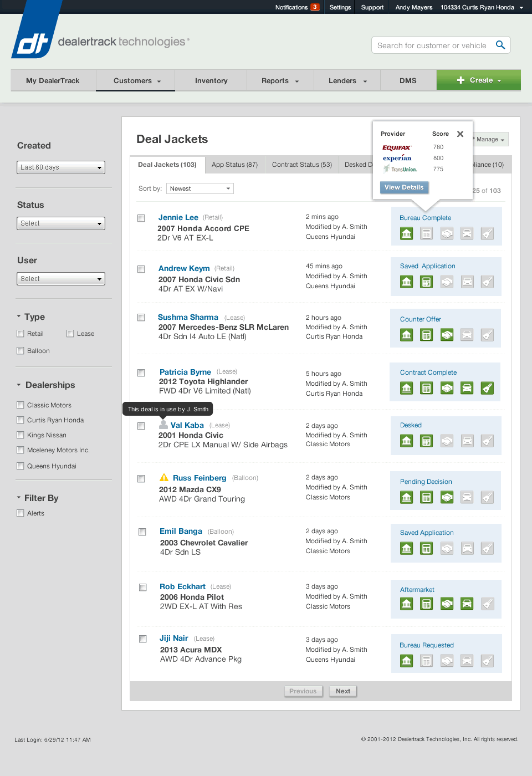Click the calculator icon in Emil Banga's row
Image resolution: width=532 pixels, height=776 pixels.
pyautogui.click(x=426, y=549)
